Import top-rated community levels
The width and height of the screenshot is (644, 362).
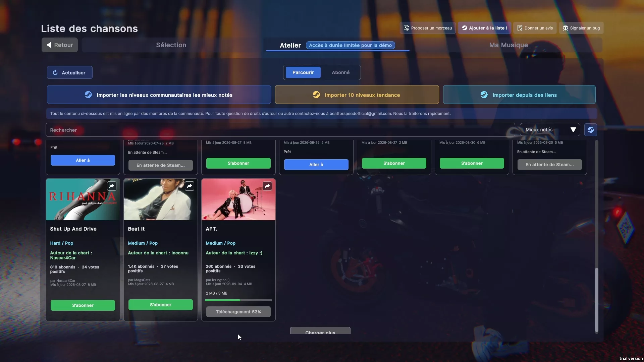159,95
